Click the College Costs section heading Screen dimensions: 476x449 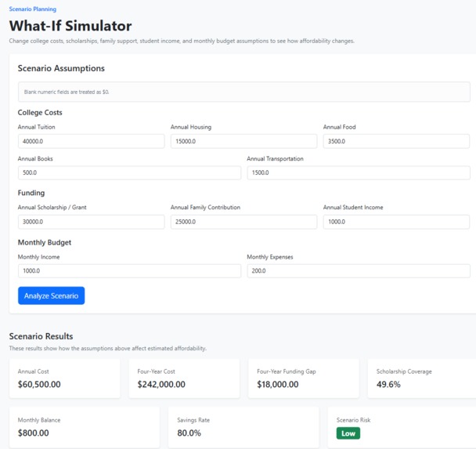[x=40, y=113]
